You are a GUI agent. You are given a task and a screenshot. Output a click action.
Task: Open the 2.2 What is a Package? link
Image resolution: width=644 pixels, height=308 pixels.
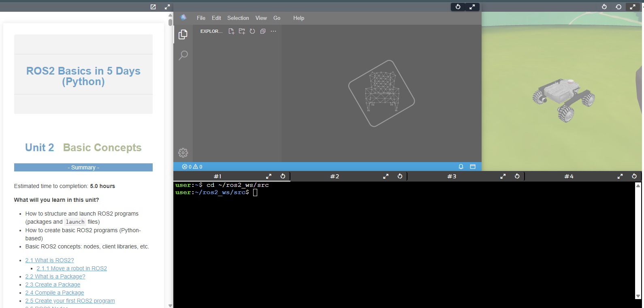click(55, 276)
